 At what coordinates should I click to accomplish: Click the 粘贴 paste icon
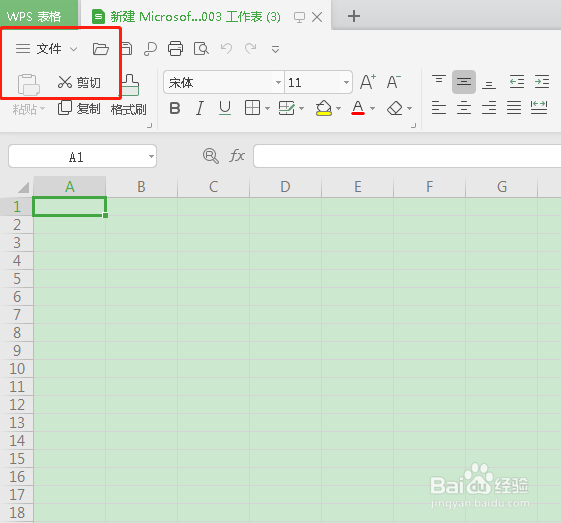point(28,85)
